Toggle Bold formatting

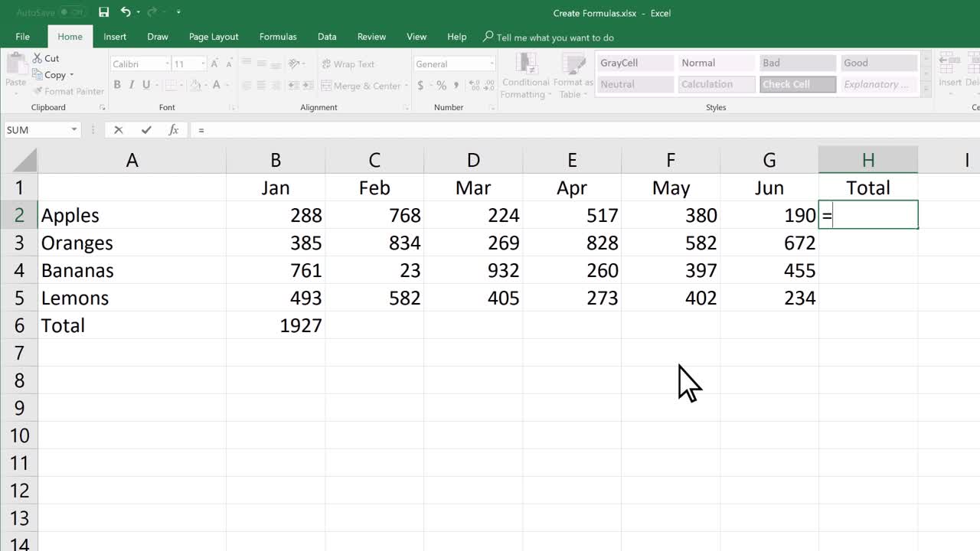pyautogui.click(x=117, y=85)
